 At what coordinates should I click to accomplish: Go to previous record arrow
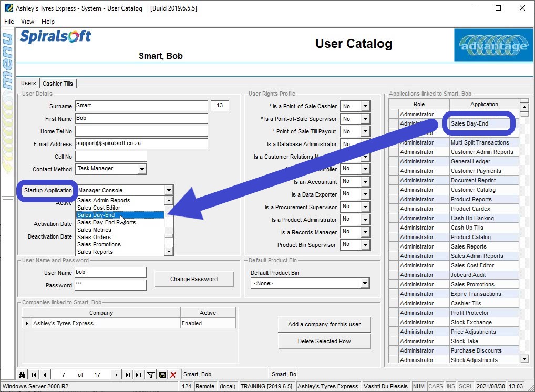(x=45, y=375)
